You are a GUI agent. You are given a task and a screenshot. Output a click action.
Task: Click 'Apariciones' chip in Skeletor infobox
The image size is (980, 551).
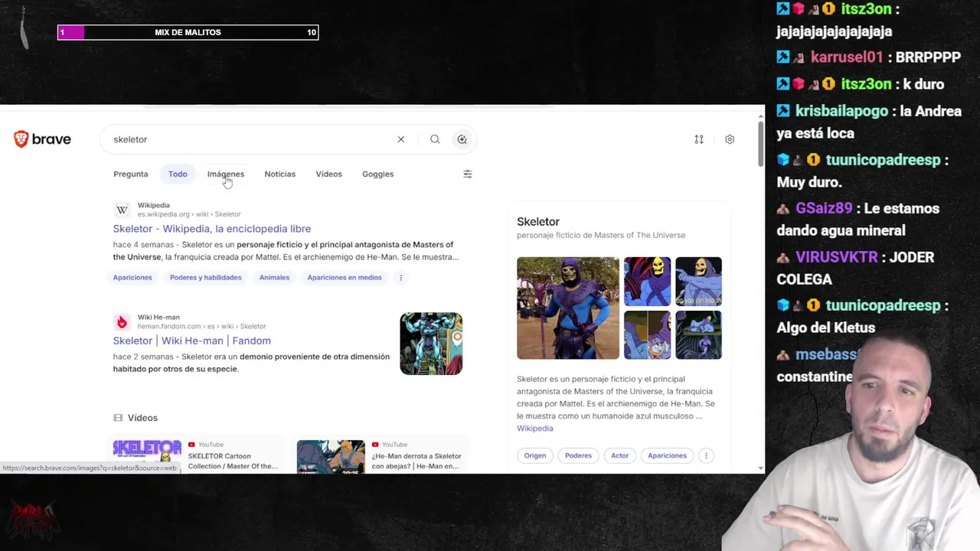click(x=667, y=455)
